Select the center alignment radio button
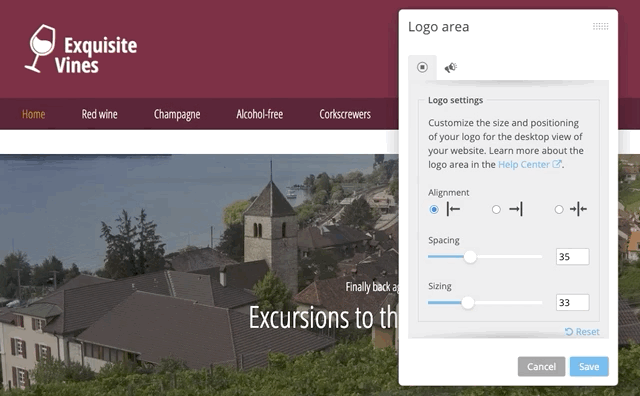Screen dimensions: 640x396 click(x=559, y=209)
